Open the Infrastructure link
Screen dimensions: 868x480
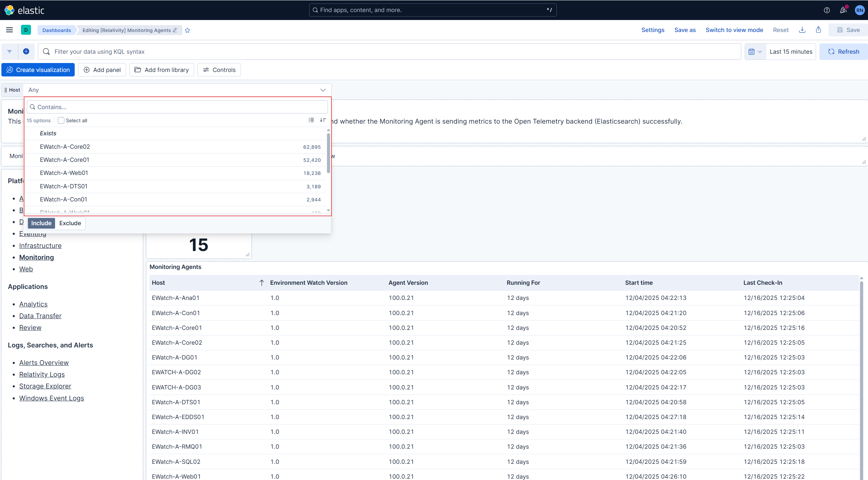point(40,246)
